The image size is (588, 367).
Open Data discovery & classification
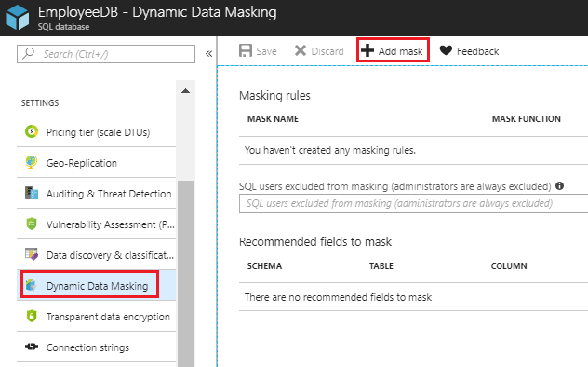point(97,255)
